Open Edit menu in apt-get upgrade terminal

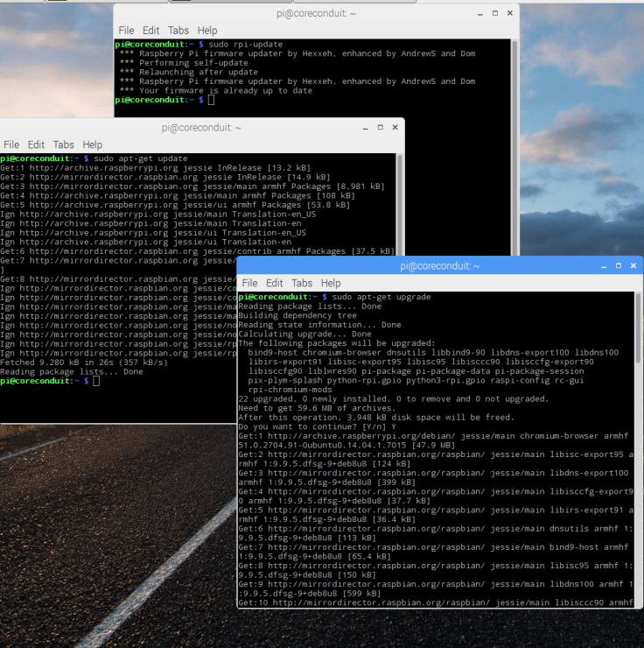(275, 283)
